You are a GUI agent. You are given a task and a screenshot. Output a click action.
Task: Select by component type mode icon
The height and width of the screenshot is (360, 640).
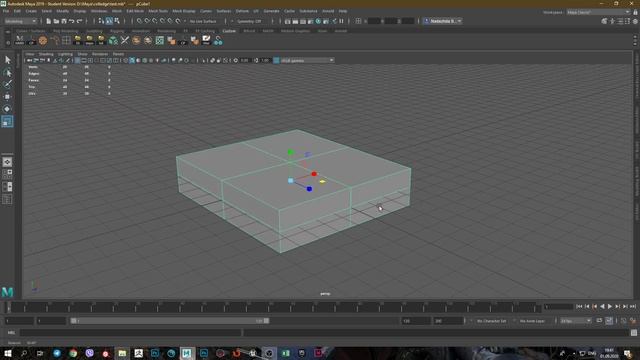click(117, 21)
